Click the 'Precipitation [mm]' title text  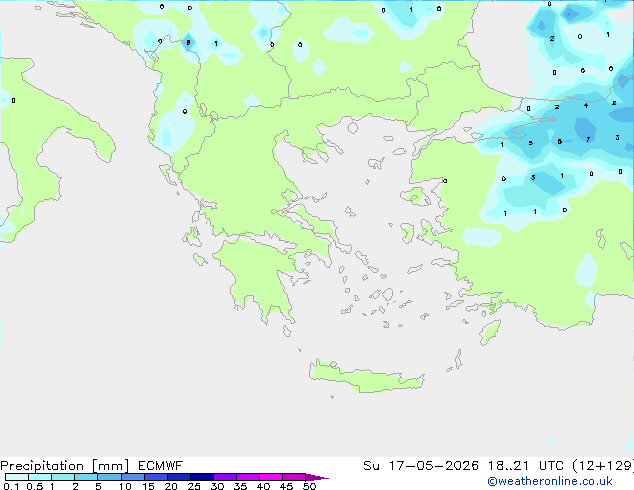point(65,466)
